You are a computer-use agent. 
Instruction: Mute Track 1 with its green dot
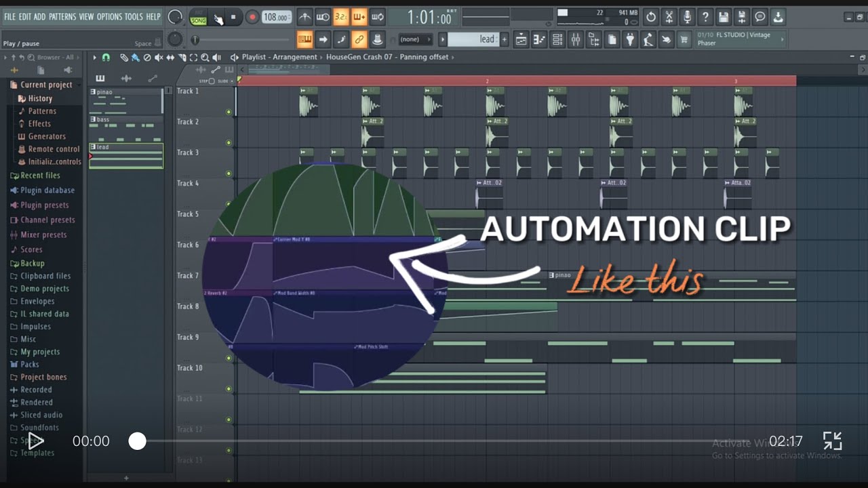229,112
